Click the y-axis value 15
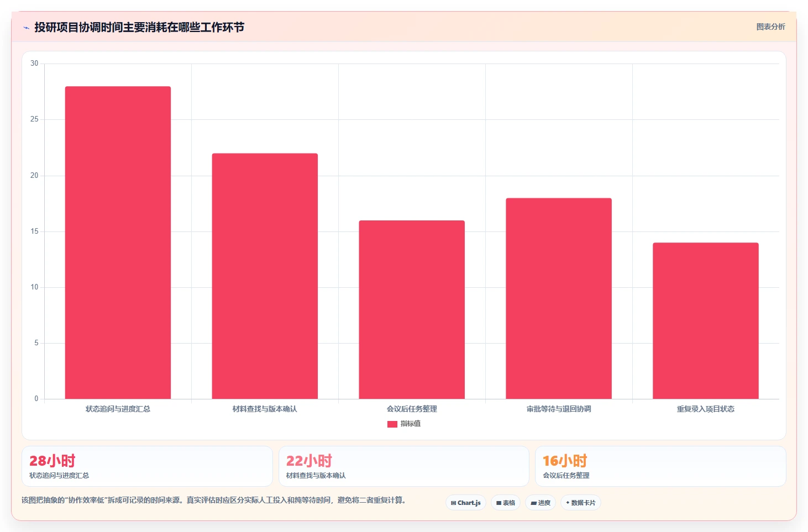 pos(34,231)
